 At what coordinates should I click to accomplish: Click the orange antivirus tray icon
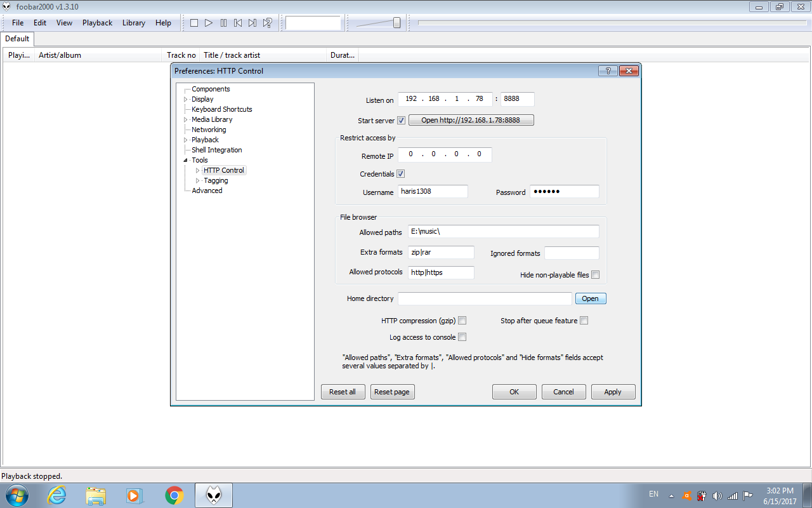687,496
